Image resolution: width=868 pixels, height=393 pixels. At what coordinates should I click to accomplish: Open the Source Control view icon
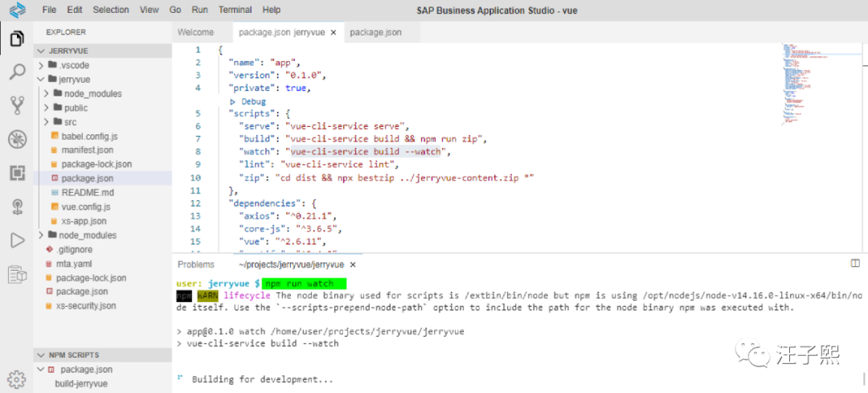pyautogui.click(x=17, y=106)
